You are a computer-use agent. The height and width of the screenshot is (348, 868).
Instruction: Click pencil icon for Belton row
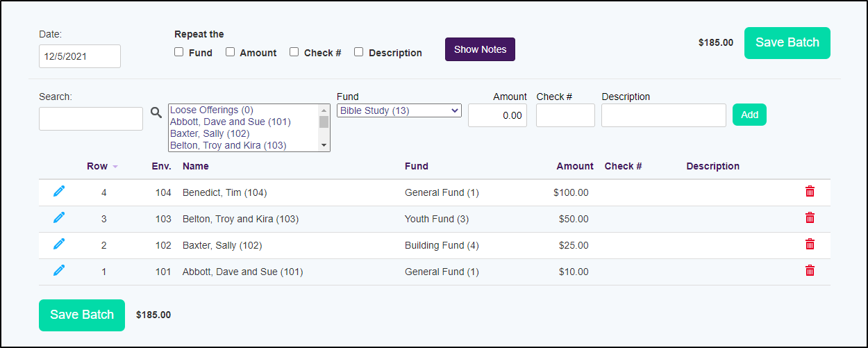click(x=59, y=218)
